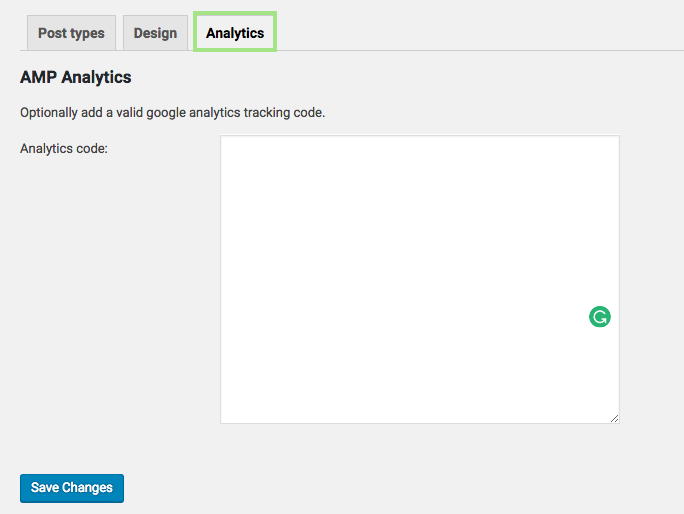Screen dimensions: 684x514
Task: Open Grammarly from the text area badge
Action: [x=600, y=318]
